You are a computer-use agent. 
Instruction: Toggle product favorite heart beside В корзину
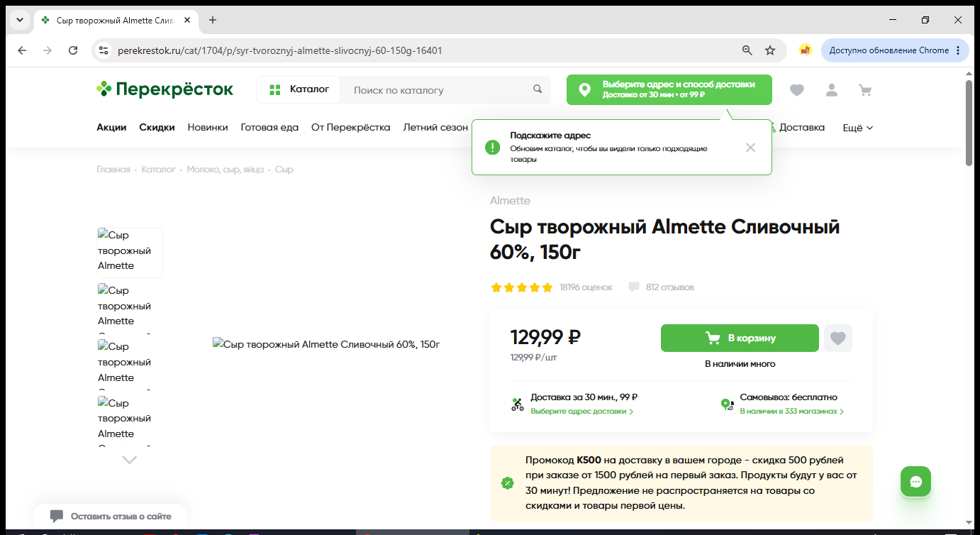(x=838, y=338)
